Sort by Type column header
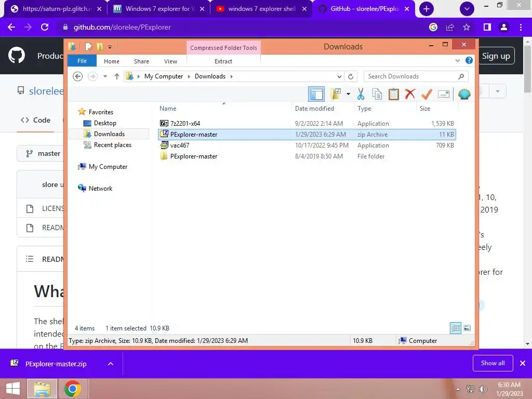The height and width of the screenshot is (399, 532). click(385, 109)
